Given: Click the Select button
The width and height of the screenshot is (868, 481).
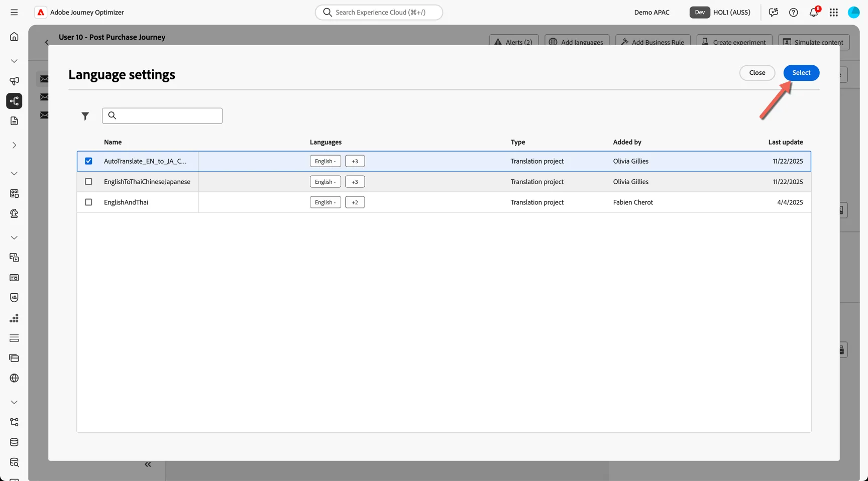Looking at the screenshot, I should click(801, 73).
